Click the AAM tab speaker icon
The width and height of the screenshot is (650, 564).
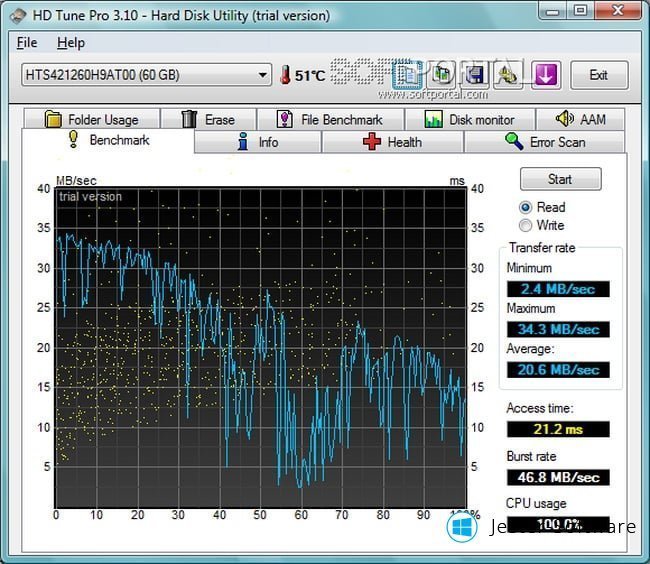pos(564,119)
